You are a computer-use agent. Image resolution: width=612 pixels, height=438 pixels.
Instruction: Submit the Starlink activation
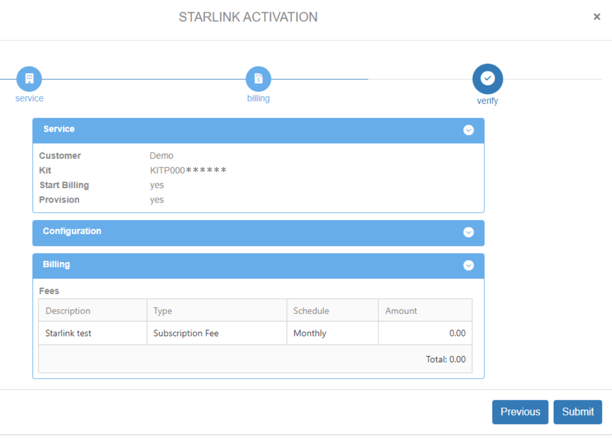[577, 412]
